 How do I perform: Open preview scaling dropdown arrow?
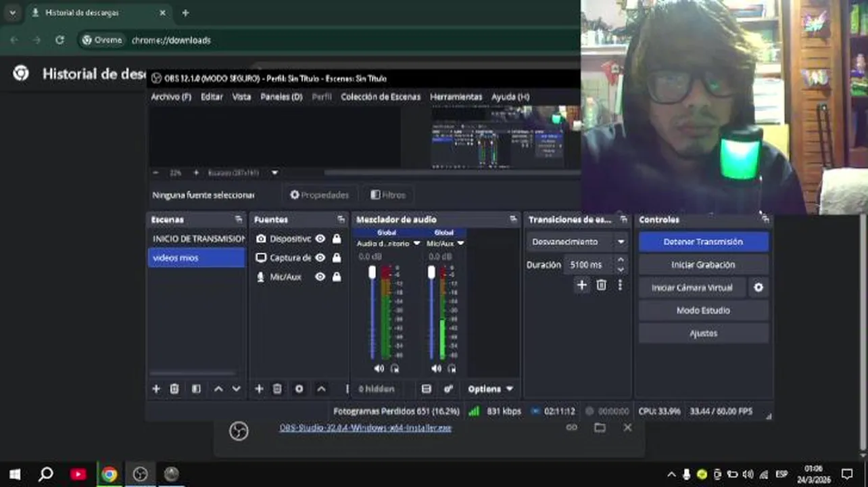click(274, 173)
